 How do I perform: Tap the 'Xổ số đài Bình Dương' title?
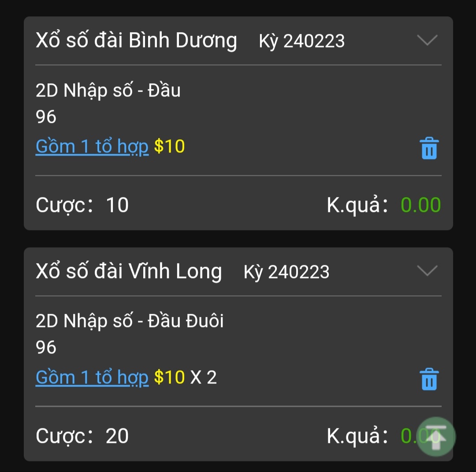tap(136, 41)
